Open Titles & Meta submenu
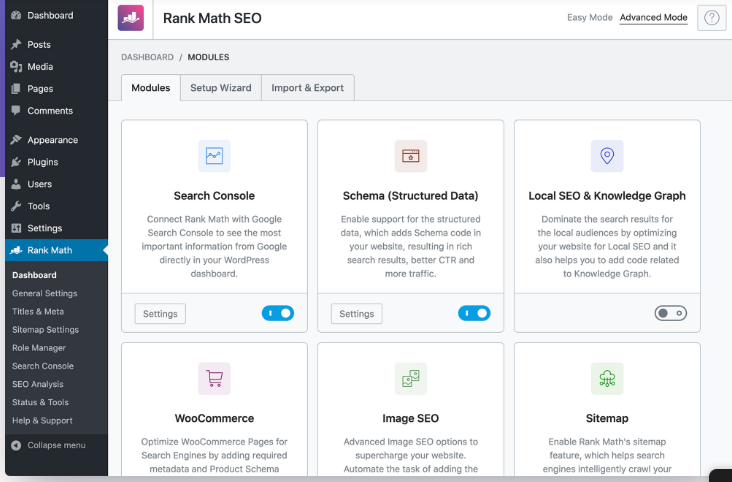Viewport: 732px width, 482px height. point(38,312)
